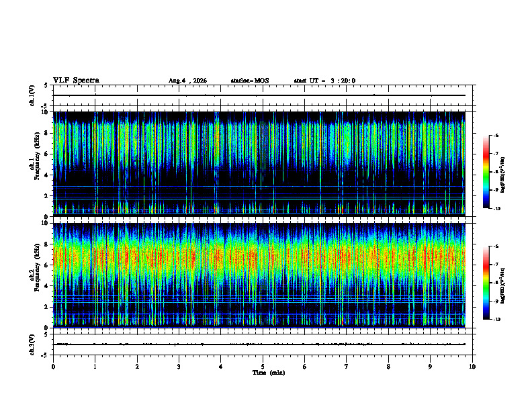Click the "start UT = 3 :20: 0" label
This screenshot has height=411, width=532.
pos(324,81)
